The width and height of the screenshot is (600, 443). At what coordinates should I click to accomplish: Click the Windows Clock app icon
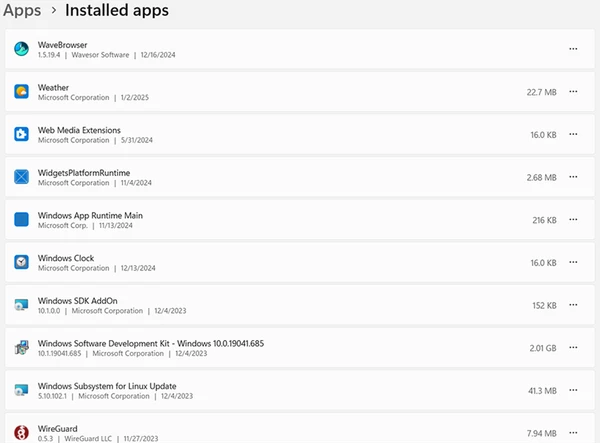point(21,262)
